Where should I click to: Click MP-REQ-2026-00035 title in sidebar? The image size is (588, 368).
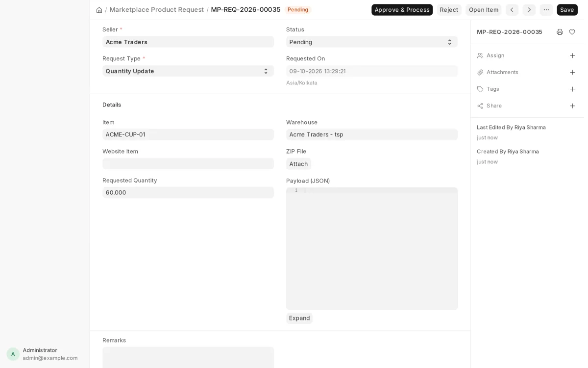510,32
